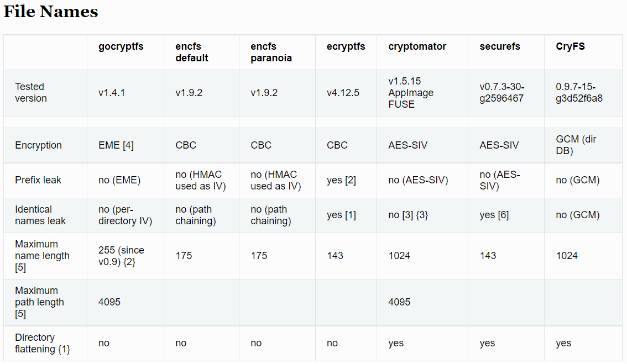The image size is (627, 364).
Task: Click the securefs column header
Action: point(500,46)
